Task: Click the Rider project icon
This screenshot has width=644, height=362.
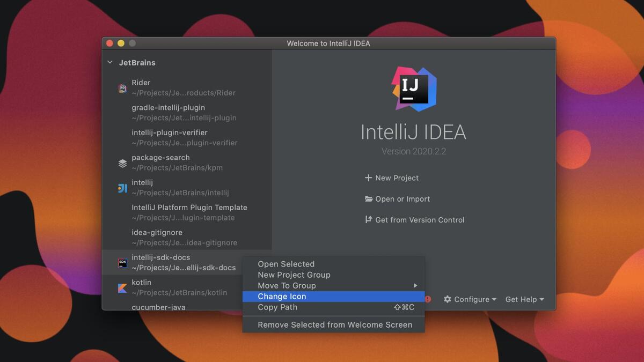Action: pyautogui.click(x=122, y=88)
